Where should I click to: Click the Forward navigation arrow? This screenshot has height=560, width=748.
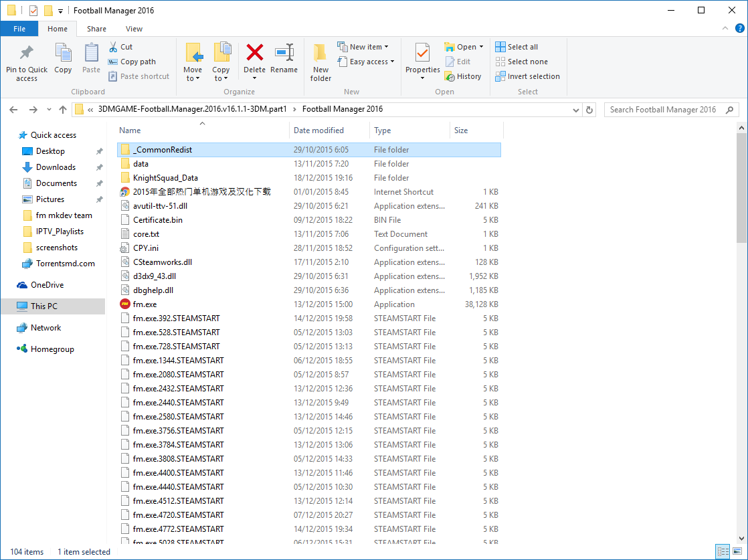pyautogui.click(x=33, y=110)
